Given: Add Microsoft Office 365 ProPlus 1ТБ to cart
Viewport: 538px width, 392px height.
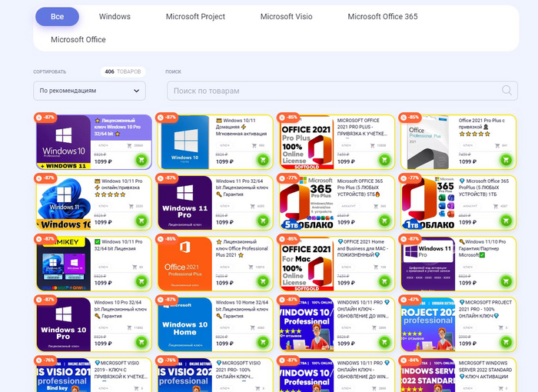Looking at the screenshot, I should pos(506,221).
